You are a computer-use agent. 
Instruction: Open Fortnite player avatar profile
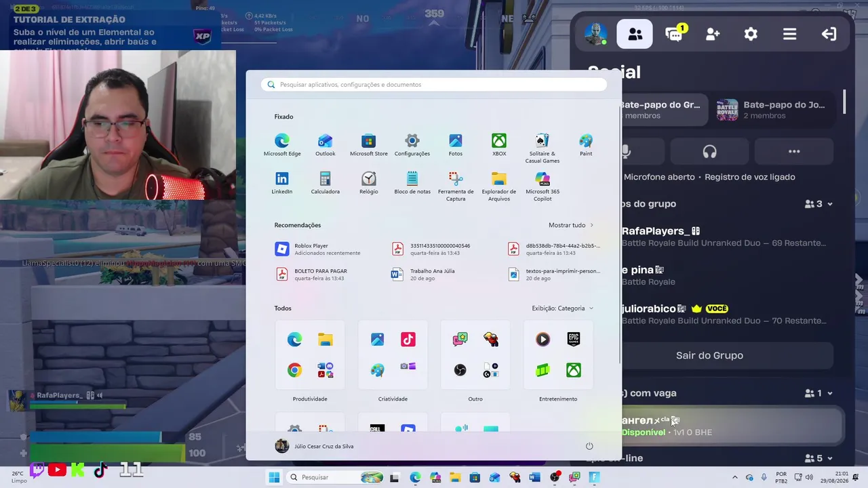coord(596,34)
